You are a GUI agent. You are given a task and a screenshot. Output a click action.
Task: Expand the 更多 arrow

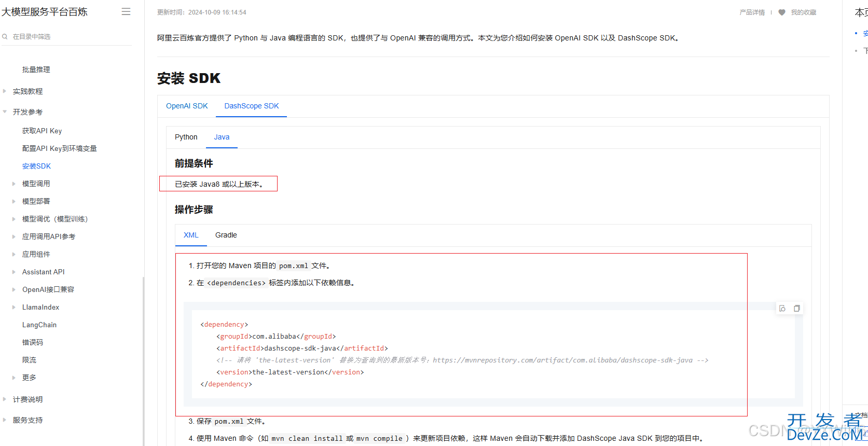tap(14, 378)
